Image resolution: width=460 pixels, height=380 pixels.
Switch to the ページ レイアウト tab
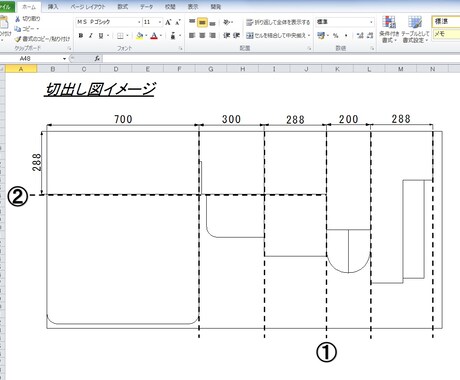(x=88, y=7)
